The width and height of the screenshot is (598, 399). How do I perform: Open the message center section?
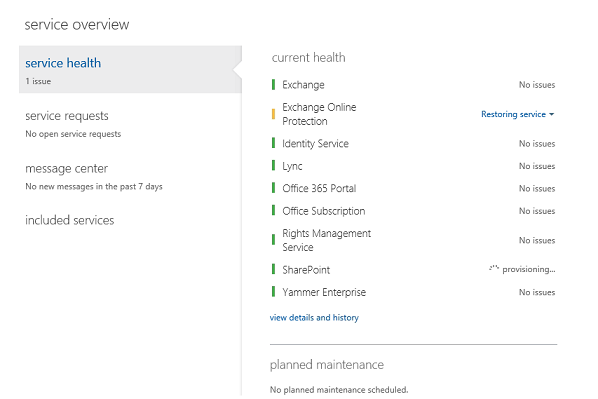[x=66, y=168]
